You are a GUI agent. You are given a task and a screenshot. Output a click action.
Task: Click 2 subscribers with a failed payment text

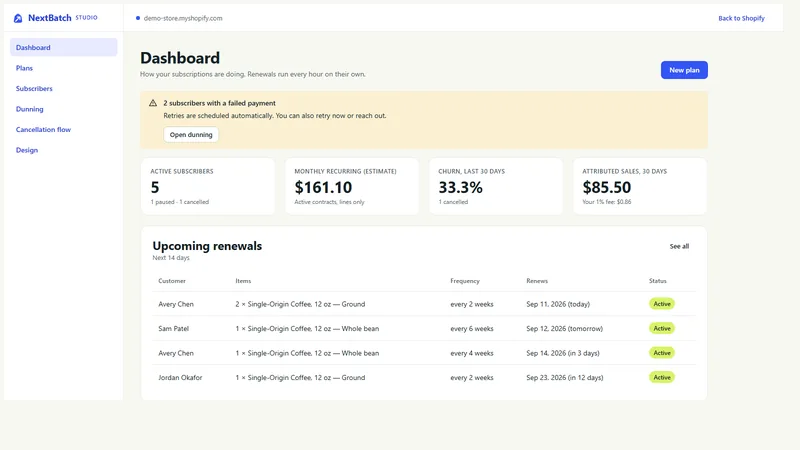coord(219,103)
